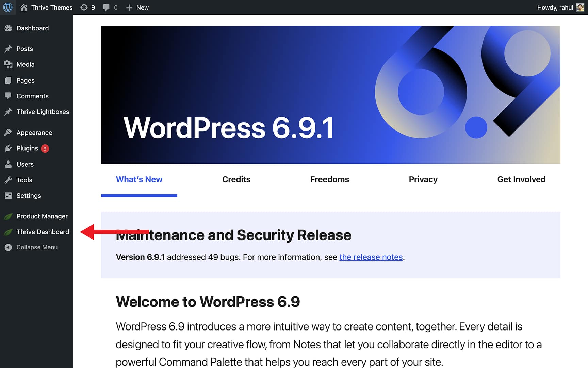588x368 pixels.
Task: Select the Plugins plug icon
Action: click(8, 148)
